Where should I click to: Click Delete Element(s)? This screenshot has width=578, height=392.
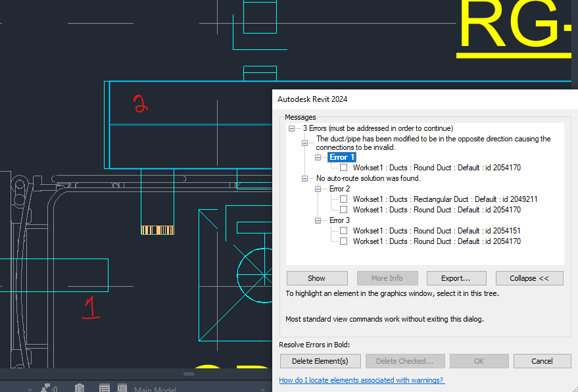(320, 360)
